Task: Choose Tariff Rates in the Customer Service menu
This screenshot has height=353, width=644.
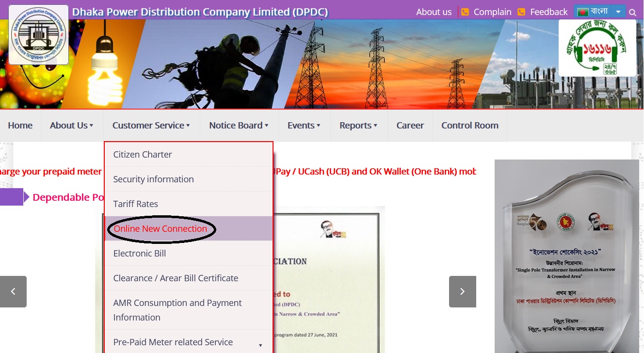Action: 136,204
